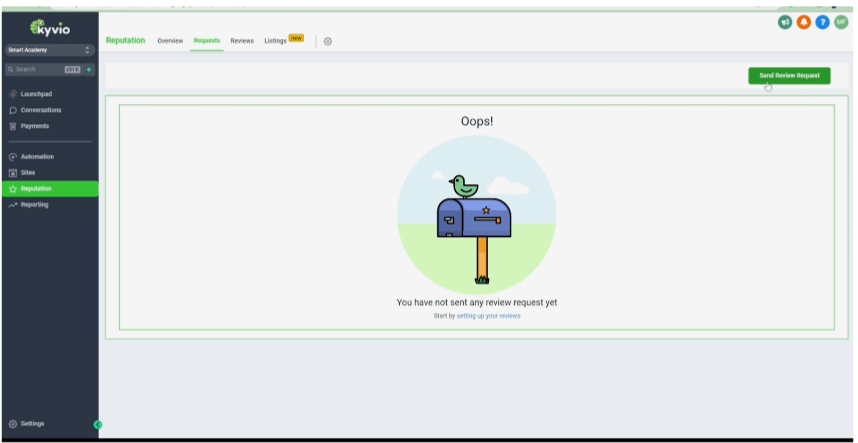Click the megaphone announcements icon

pos(785,22)
